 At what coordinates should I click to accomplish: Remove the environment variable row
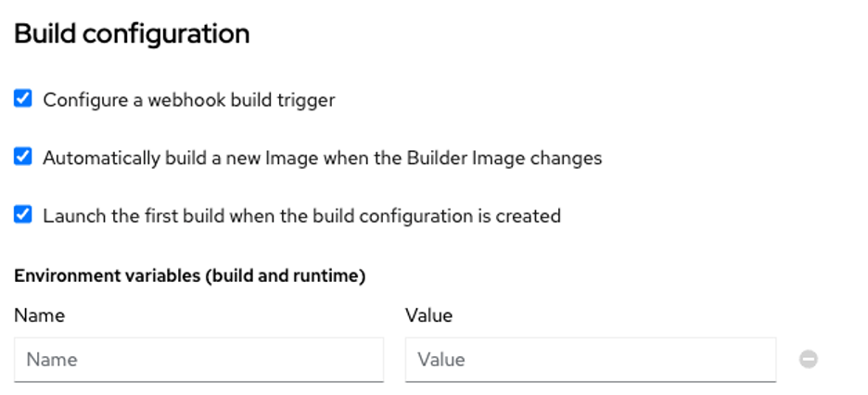click(809, 360)
